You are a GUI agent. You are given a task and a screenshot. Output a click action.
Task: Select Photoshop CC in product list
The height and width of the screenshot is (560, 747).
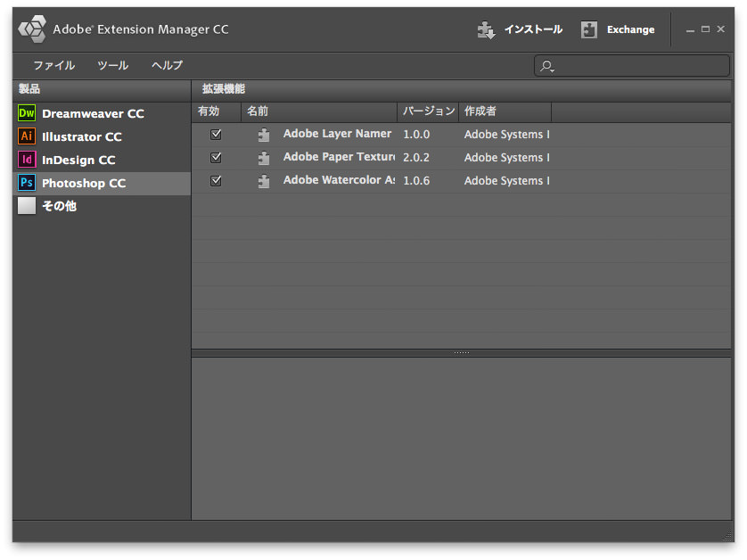[x=102, y=183]
